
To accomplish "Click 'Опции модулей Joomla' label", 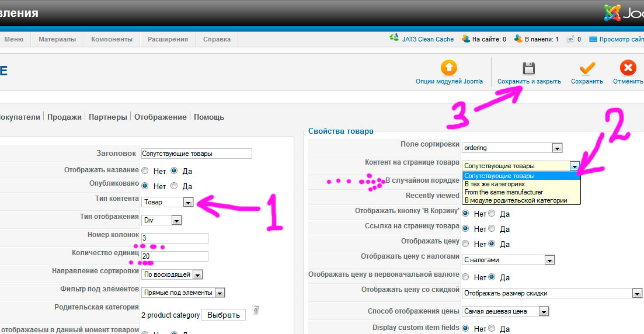I will (449, 81).
